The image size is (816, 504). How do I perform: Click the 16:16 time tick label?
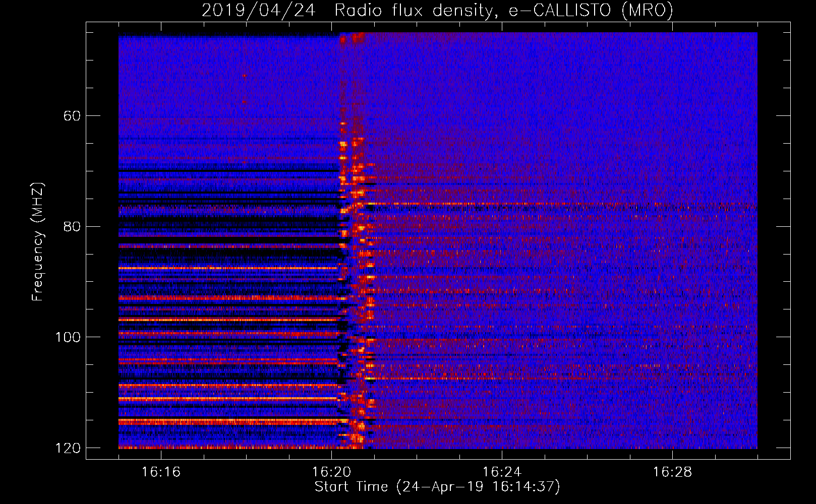[x=161, y=472]
